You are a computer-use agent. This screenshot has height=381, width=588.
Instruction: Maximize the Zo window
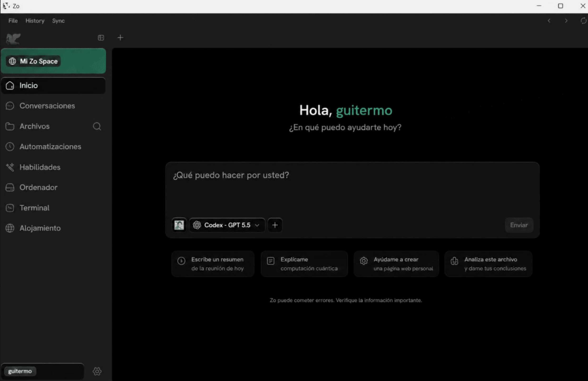560,6
